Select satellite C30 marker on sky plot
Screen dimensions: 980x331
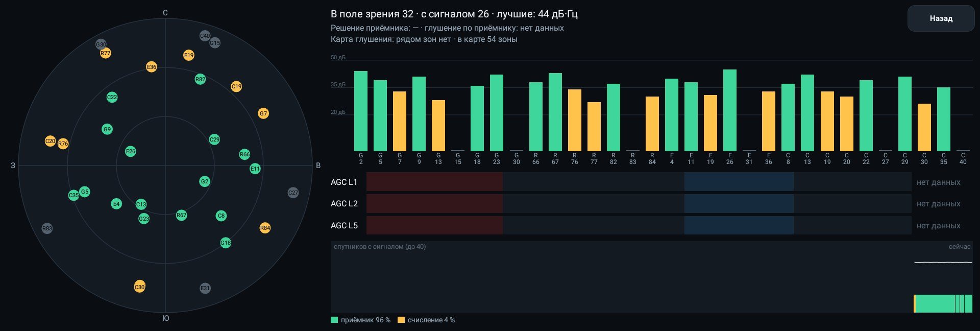pyautogui.click(x=140, y=287)
